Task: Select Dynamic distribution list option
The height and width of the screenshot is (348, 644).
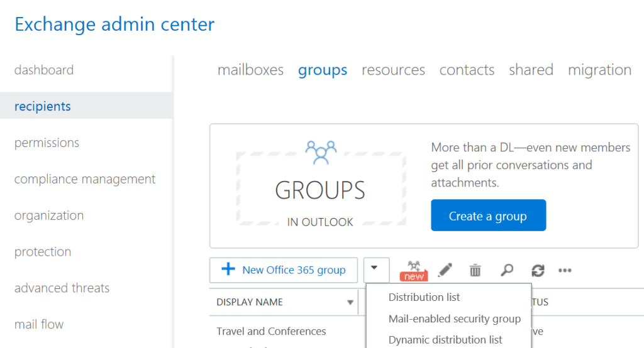Action: click(445, 339)
